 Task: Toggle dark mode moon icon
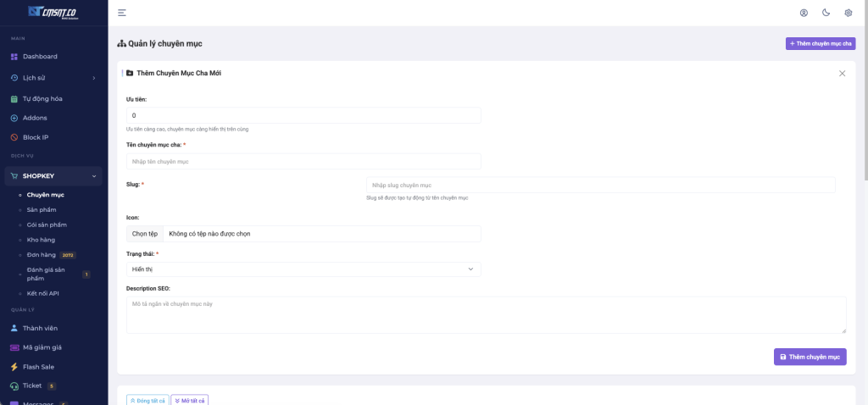pyautogui.click(x=826, y=13)
